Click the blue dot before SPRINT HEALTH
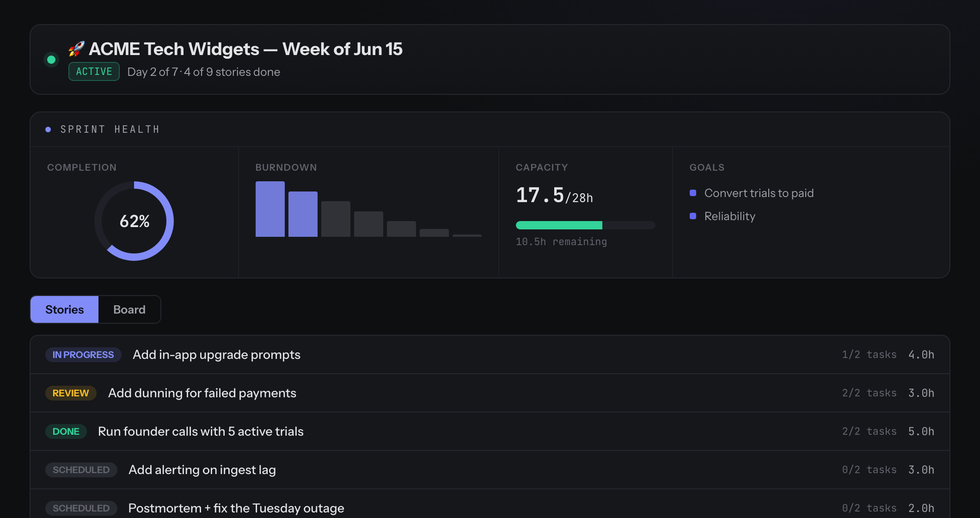The width and height of the screenshot is (980, 518). click(x=48, y=129)
